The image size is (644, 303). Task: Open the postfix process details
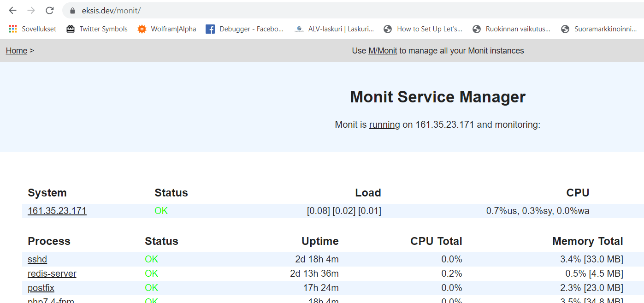(41, 288)
